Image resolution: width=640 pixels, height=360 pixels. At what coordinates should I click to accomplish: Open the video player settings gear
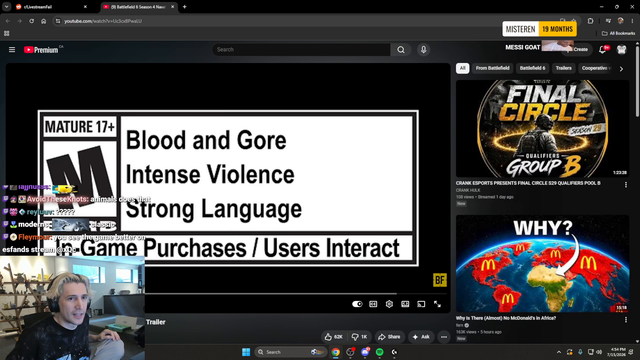389,304
